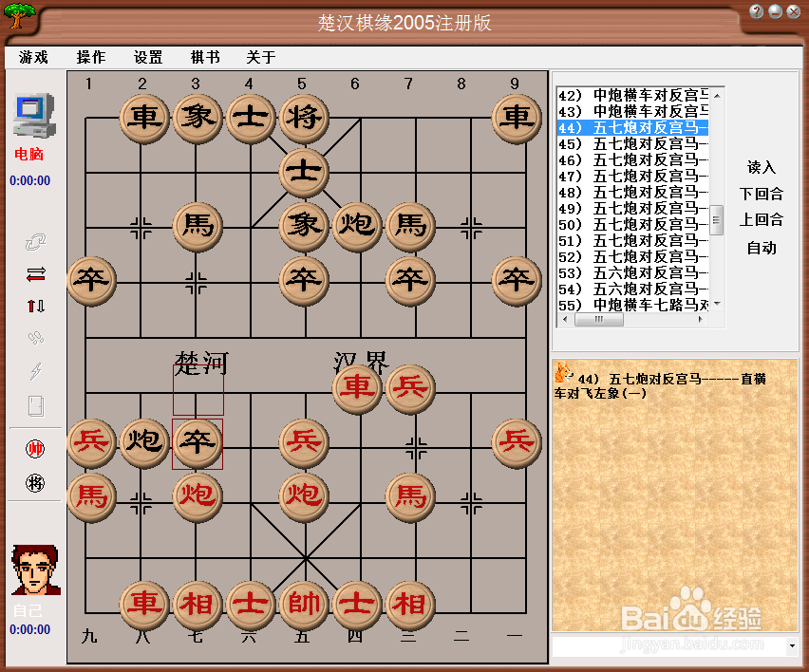
Task: Open the 棋书 menu
Action: (x=205, y=57)
